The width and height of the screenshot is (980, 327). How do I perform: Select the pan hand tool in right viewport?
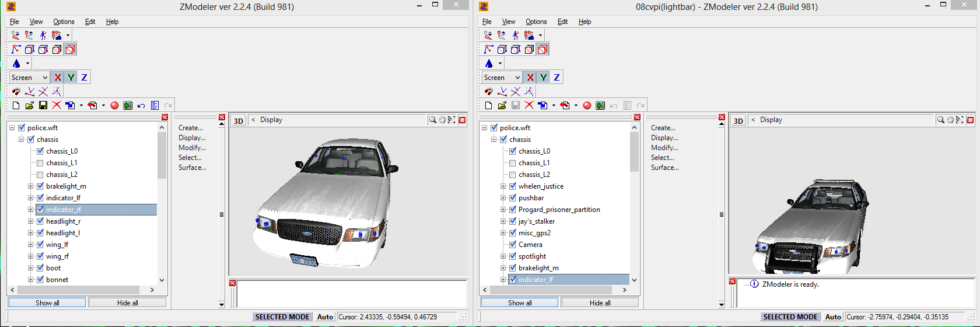[950, 120]
